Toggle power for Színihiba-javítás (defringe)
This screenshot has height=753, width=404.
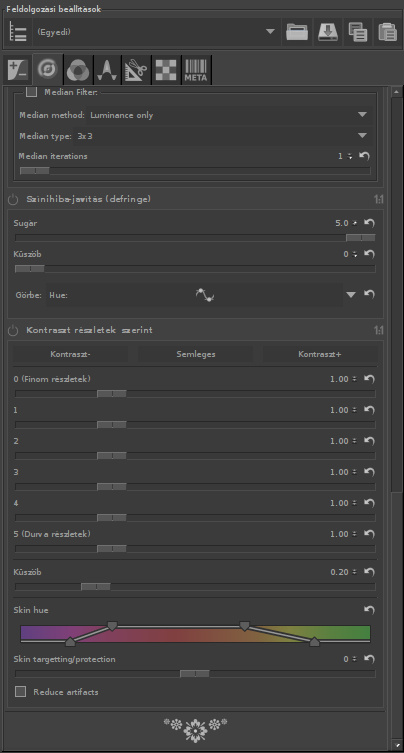point(13,199)
